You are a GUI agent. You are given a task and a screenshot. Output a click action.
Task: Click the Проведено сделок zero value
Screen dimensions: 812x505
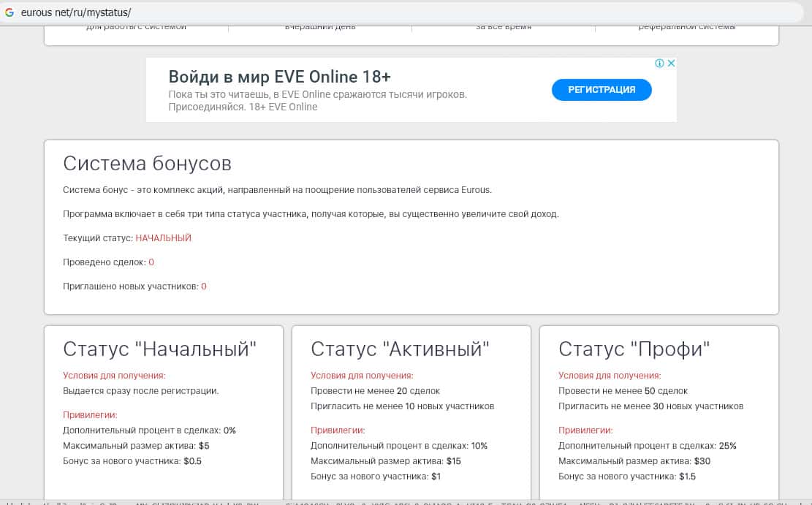coord(151,262)
